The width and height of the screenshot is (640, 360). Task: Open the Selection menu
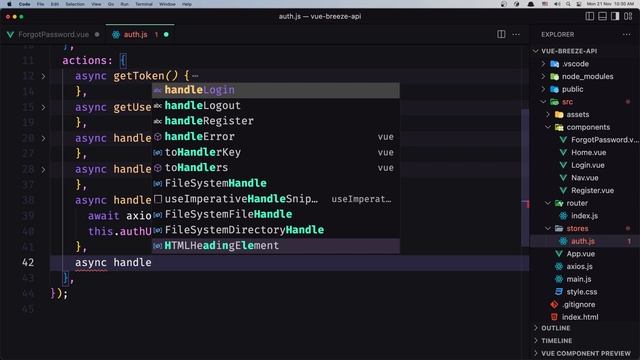click(75, 4)
